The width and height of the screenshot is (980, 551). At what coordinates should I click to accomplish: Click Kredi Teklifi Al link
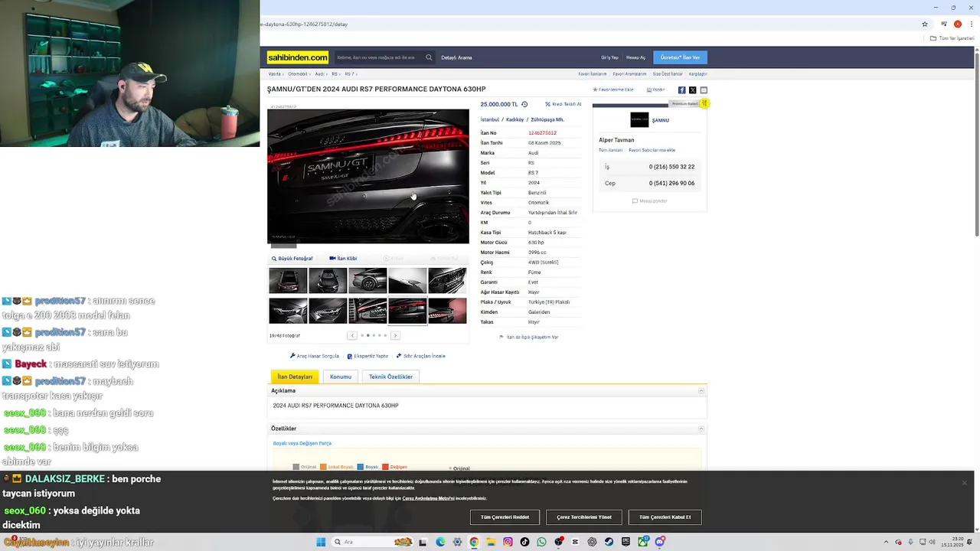click(x=563, y=104)
